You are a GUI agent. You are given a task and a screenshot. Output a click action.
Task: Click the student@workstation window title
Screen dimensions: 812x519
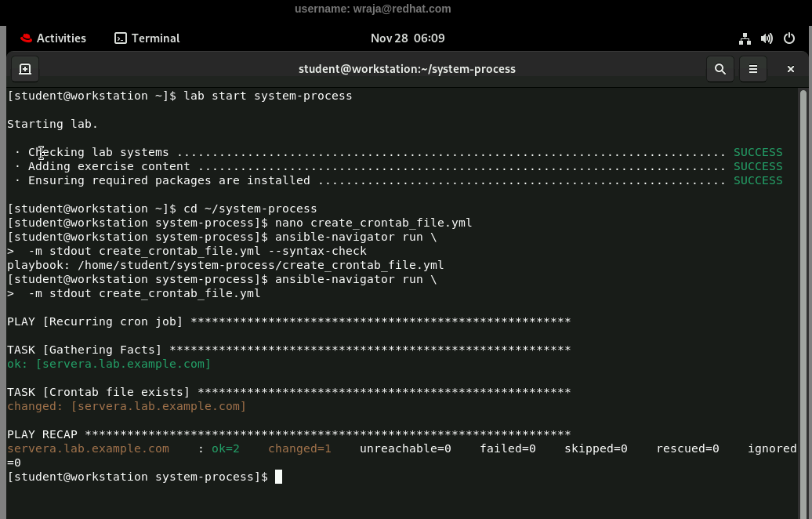tap(407, 69)
